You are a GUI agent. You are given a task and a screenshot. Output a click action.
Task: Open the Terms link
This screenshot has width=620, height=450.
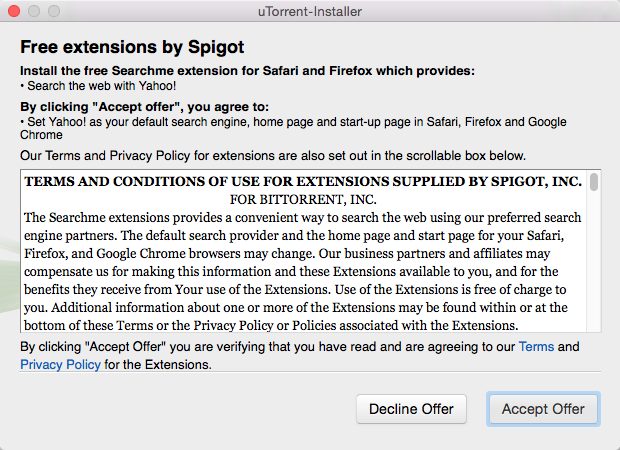click(x=535, y=346)
